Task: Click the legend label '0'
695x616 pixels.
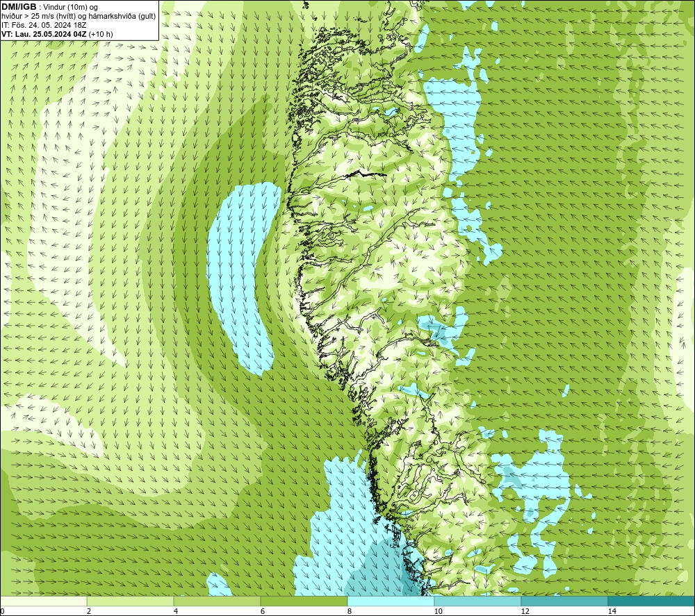Action: click(2, 611)
